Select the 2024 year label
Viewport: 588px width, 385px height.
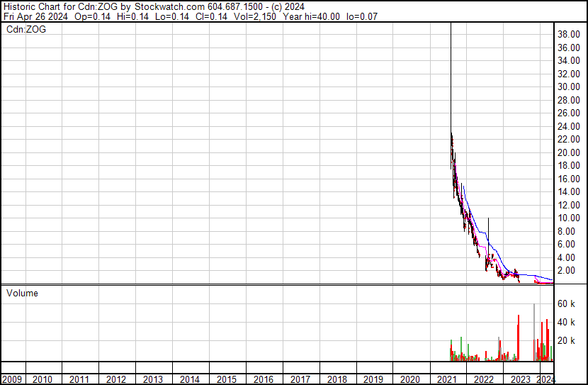[545, 379]
